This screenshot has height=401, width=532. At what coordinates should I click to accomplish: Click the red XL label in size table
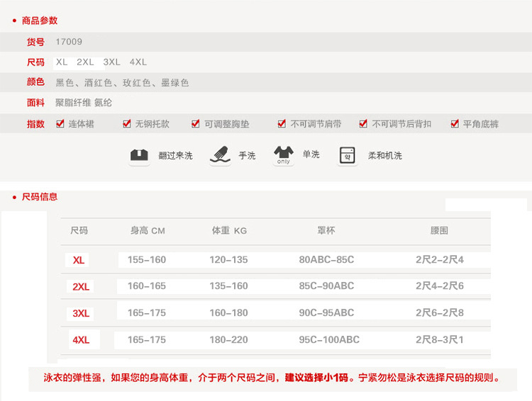[79, 260]
